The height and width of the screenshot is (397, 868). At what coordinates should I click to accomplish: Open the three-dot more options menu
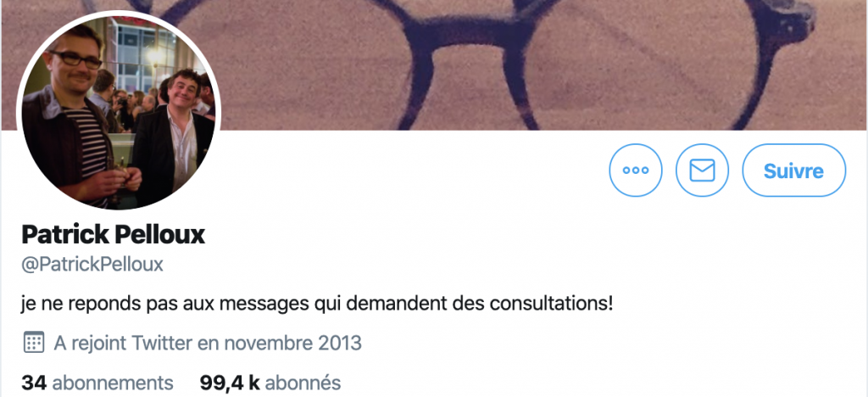[636, 171]
